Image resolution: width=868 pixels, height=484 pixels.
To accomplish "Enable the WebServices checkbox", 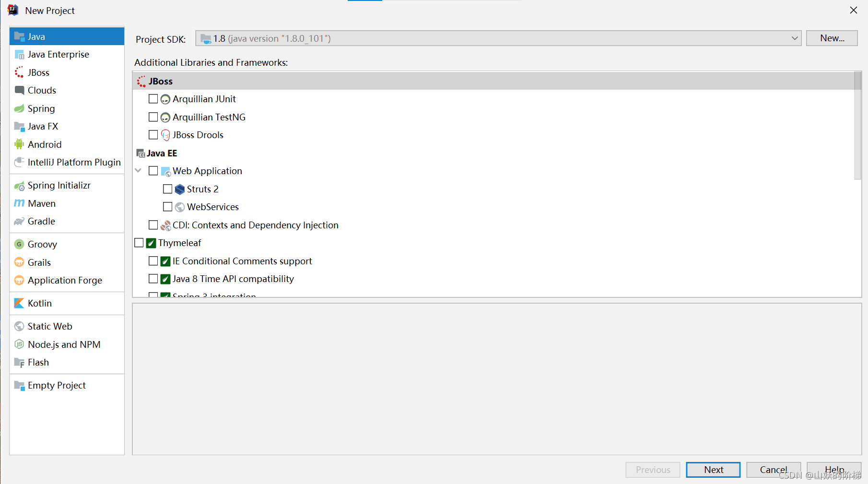I will [168, 207].
